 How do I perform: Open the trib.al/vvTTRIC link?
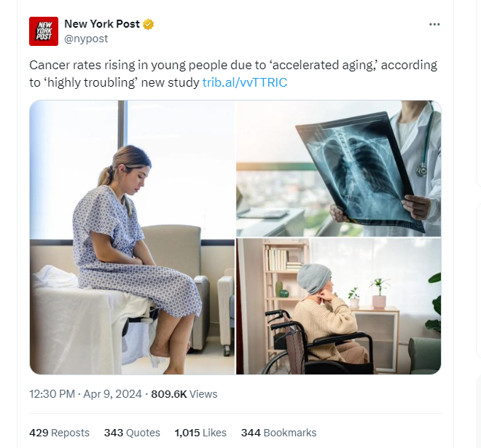coord(245,82)
